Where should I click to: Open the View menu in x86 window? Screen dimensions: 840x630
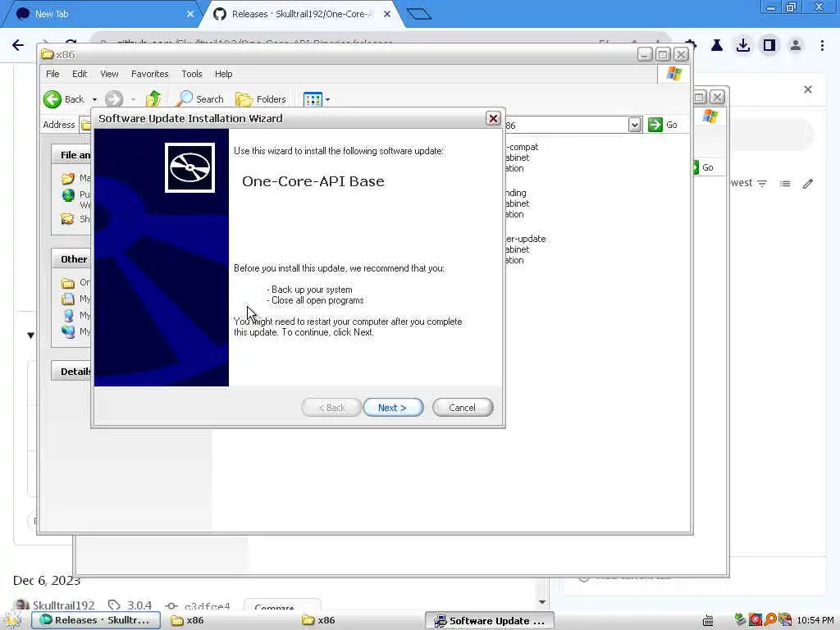coord(109,74)
